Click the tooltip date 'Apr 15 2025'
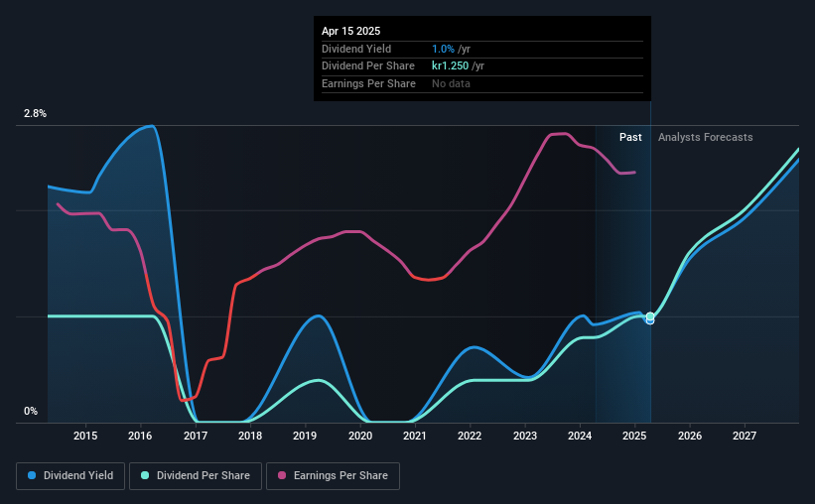 coord(350,31)
